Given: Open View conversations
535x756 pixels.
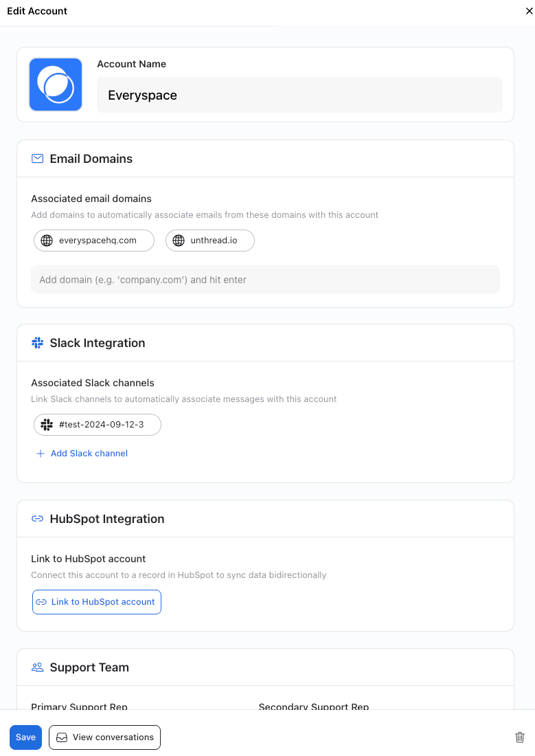Looking at the screenshot, I should coord(104,737).
